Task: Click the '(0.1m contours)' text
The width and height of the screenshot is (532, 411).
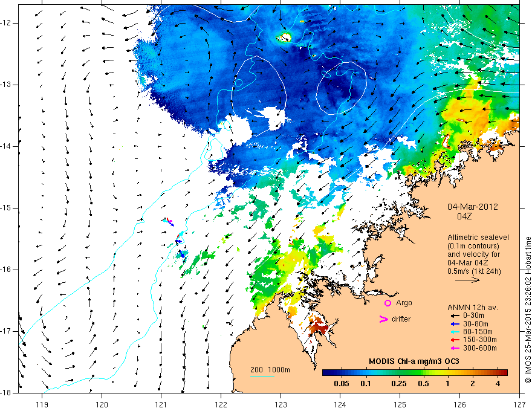Action: (x=473, y=246)
